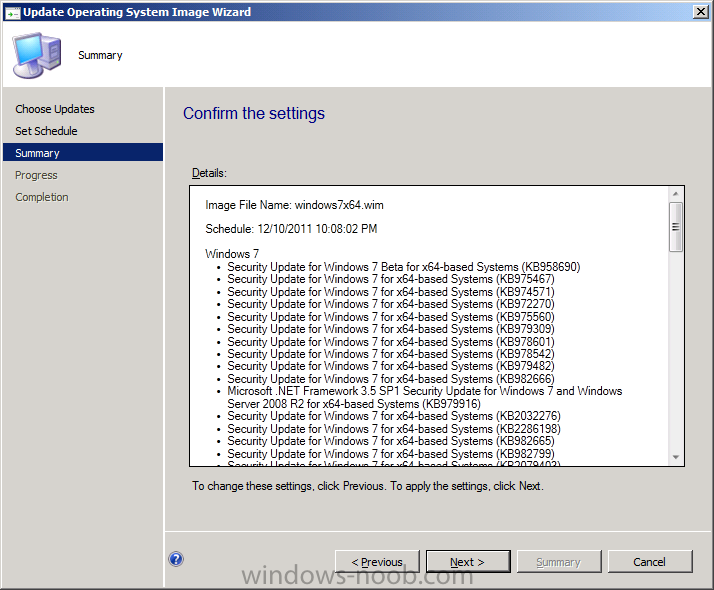Click the update entry KB979309
714x590 pixels.
click(391, 329)
